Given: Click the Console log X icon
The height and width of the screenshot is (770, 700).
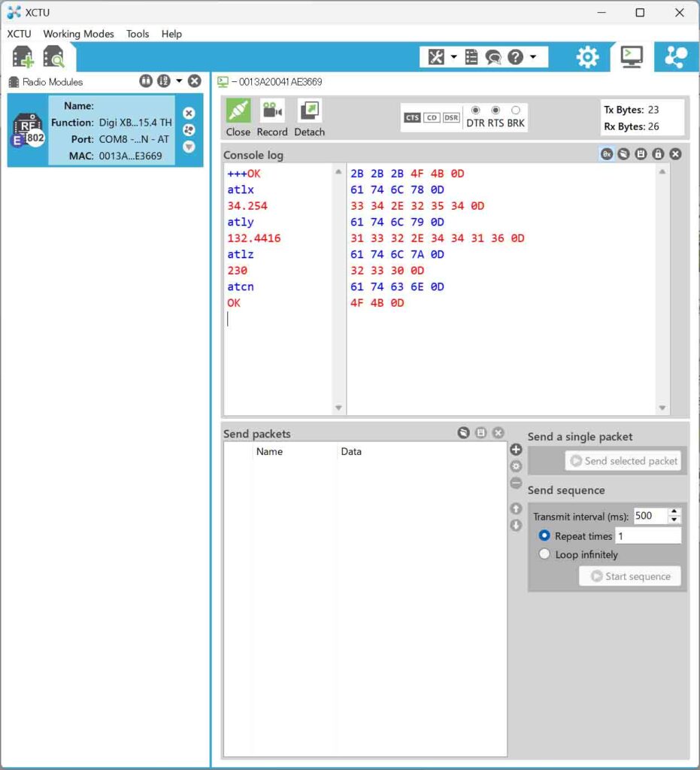Looking at the screenshot, I should coord(675,154).
